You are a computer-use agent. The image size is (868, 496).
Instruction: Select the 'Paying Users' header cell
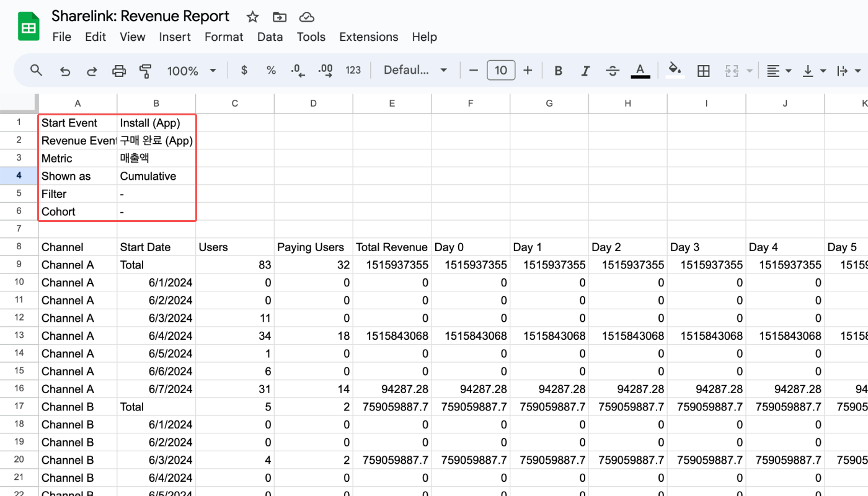coord(314,247)
